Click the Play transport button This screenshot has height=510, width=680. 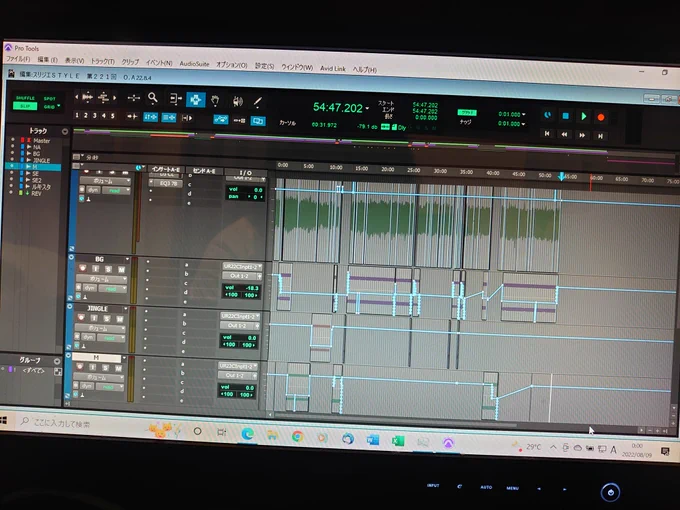584,116
